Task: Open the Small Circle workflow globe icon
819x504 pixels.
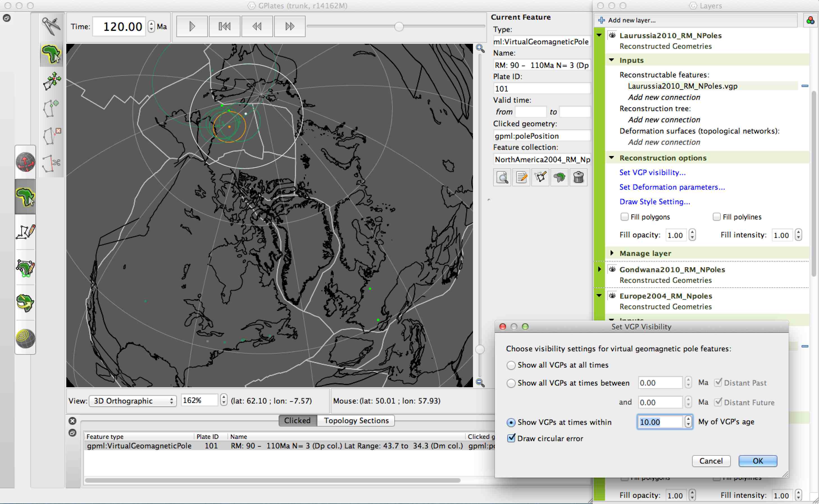Action: coord(25,338)
